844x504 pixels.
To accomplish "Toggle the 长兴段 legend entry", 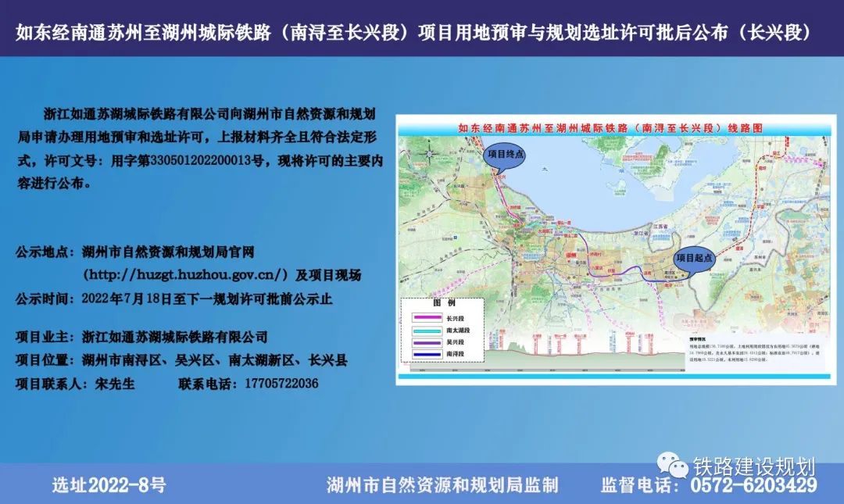I will (x=455, y=317).
